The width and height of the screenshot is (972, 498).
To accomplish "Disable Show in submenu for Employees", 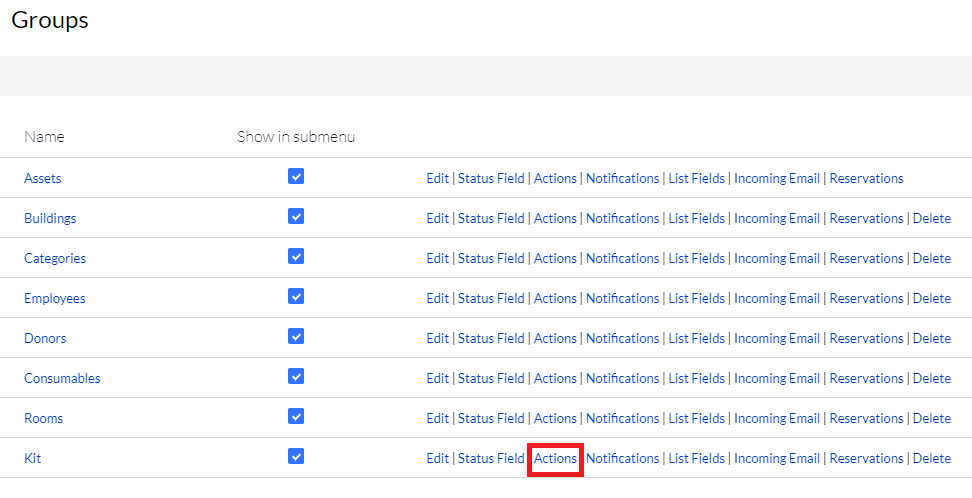I will [x=296, y=297].
